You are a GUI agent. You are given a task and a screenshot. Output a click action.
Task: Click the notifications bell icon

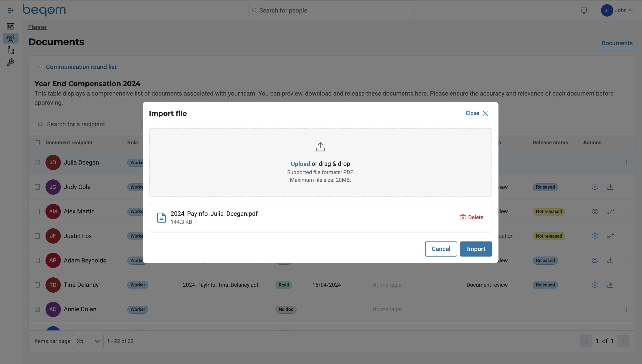[x=584, y=10]
